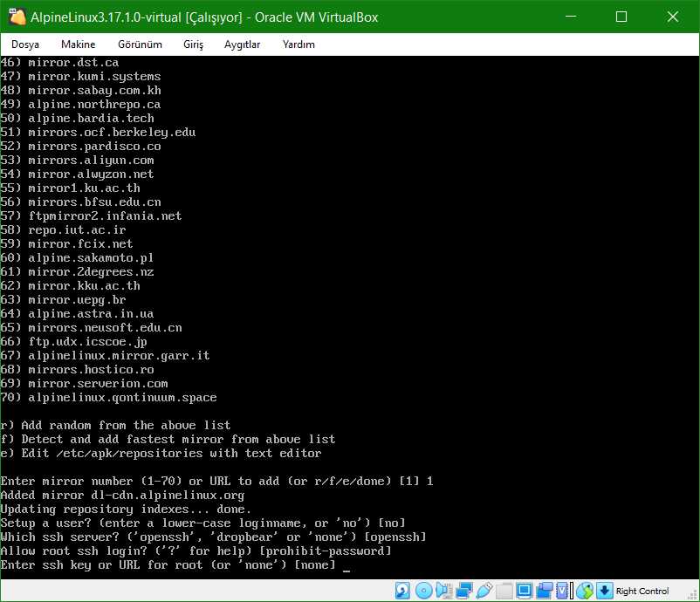Click the shared folders status icon
The height and width of the screenshot is (602, 700).
point(504,591)
